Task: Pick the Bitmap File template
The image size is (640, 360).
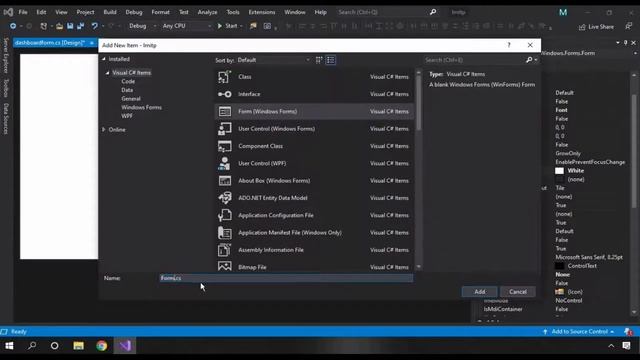Action: [x=314, y=266]
